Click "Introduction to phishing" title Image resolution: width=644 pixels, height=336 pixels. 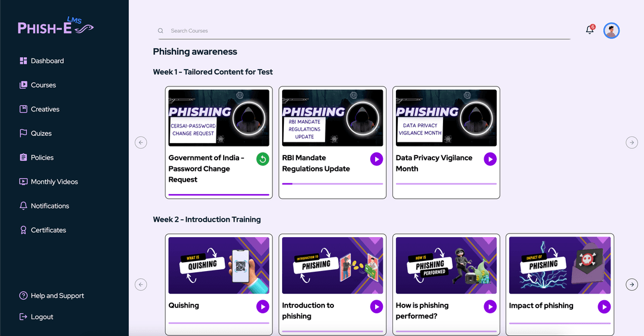coord(308,310)
